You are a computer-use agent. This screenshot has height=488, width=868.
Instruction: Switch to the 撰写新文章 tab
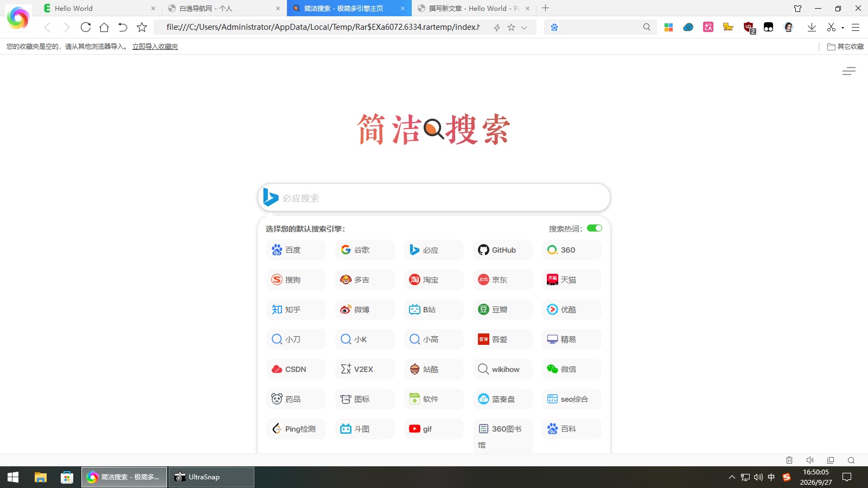point(473,8)
